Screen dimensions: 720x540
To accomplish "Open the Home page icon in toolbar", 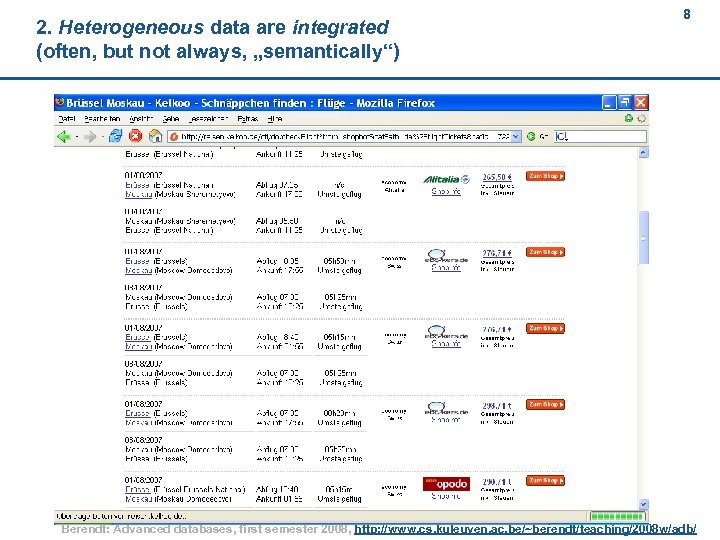I will tap(155, 136).
